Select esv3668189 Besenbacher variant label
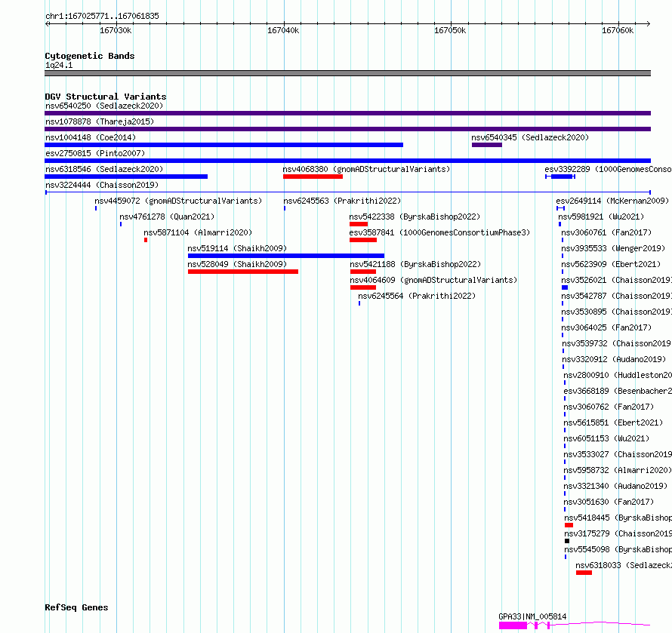This screenshot has width=672, height=633. 618,391
